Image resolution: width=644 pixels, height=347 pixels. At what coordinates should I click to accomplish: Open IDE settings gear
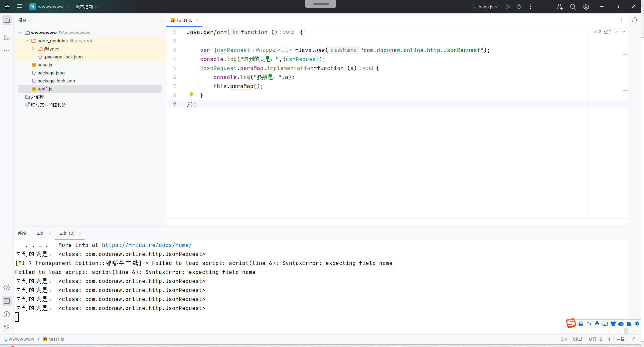pyautogui.click(x=586, y=7)
